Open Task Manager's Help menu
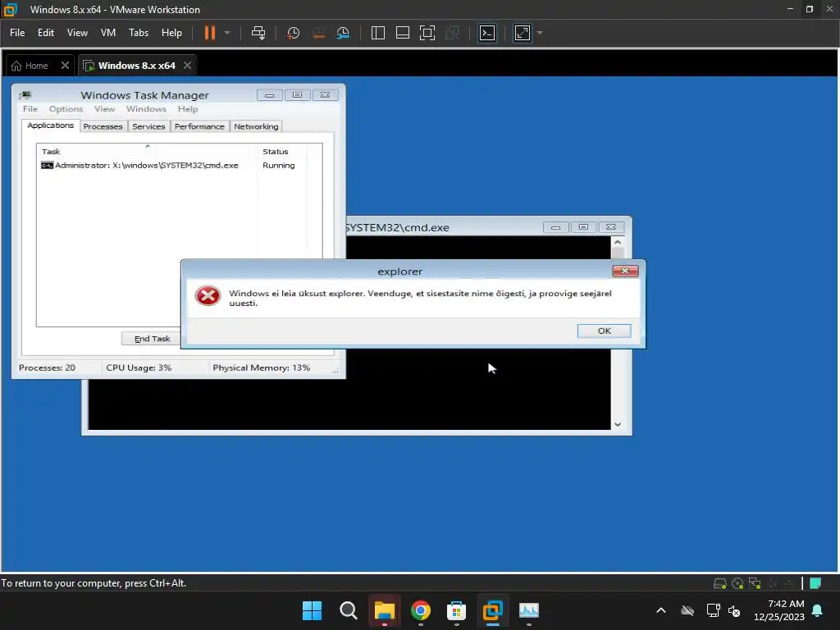The width and height of the screenshot is (840, 630). [x=188, y=109]
